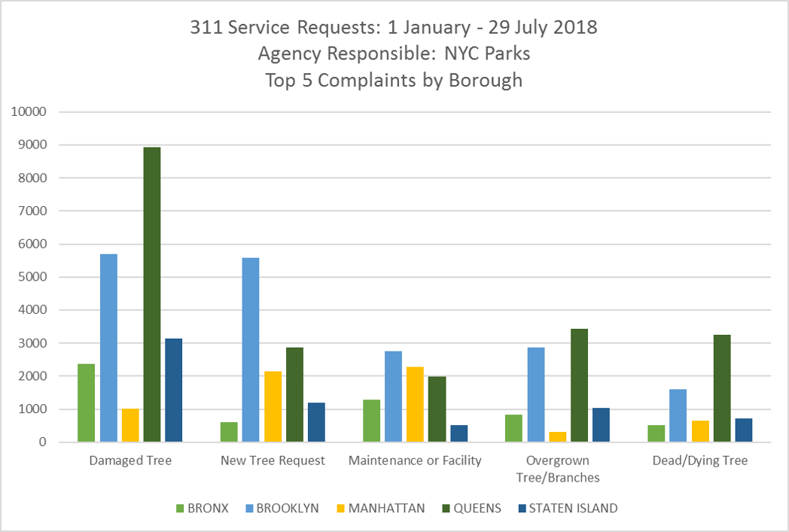Screen dimensions: 789x532
Task: Select the Bronx bar for Damaged Tree
Action: (x=87, y=403)
